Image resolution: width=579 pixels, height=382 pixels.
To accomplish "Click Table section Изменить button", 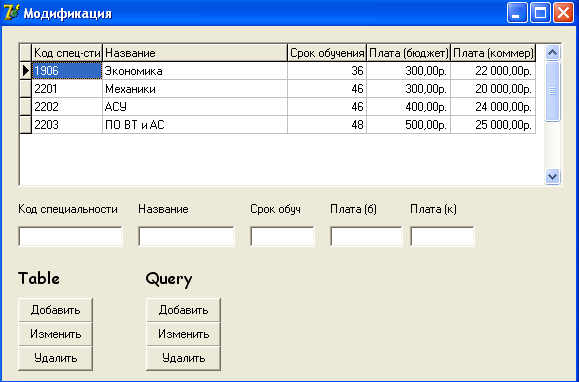I will (55, 334).
